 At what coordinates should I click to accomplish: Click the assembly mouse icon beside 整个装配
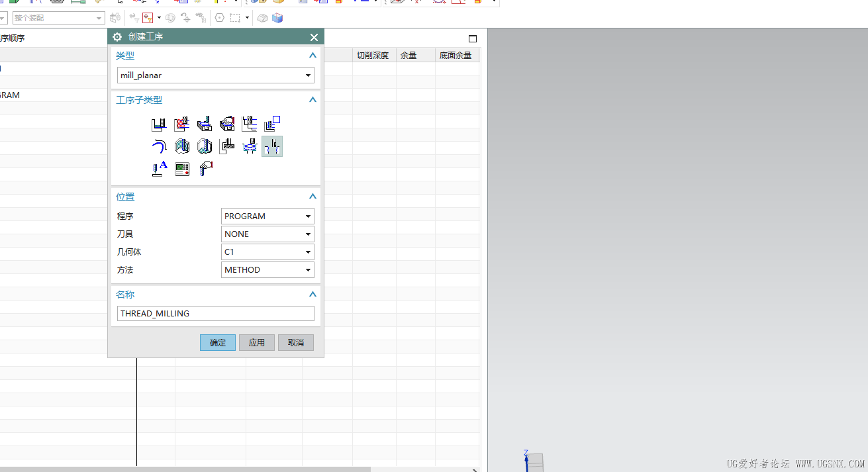pos(116,18)
